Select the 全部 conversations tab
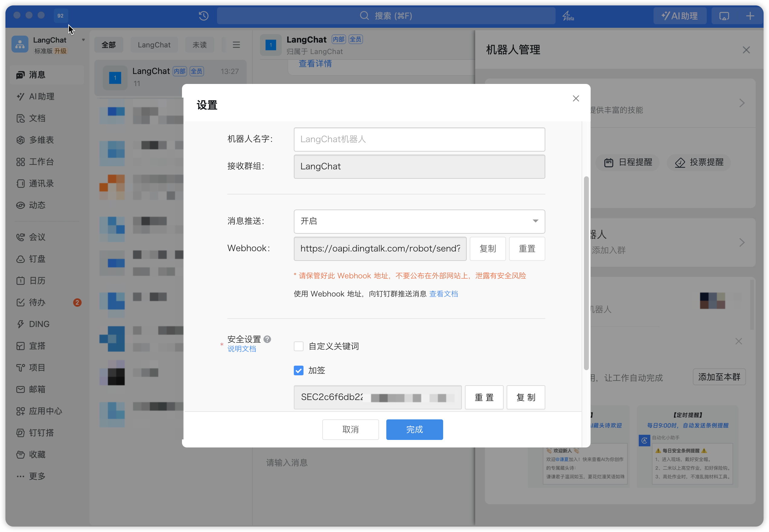Image resolution: width=769 pixels, height=532 pixels. click(109, 45)
